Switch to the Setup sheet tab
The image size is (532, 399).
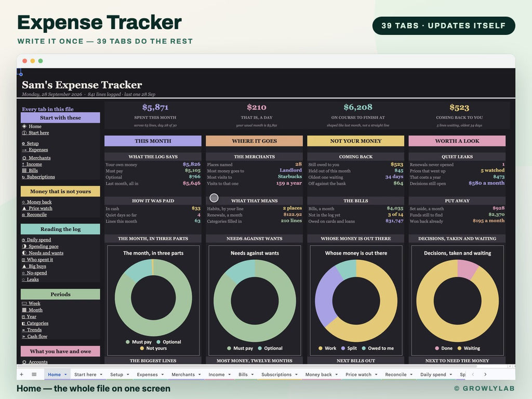tap(116, 375)
